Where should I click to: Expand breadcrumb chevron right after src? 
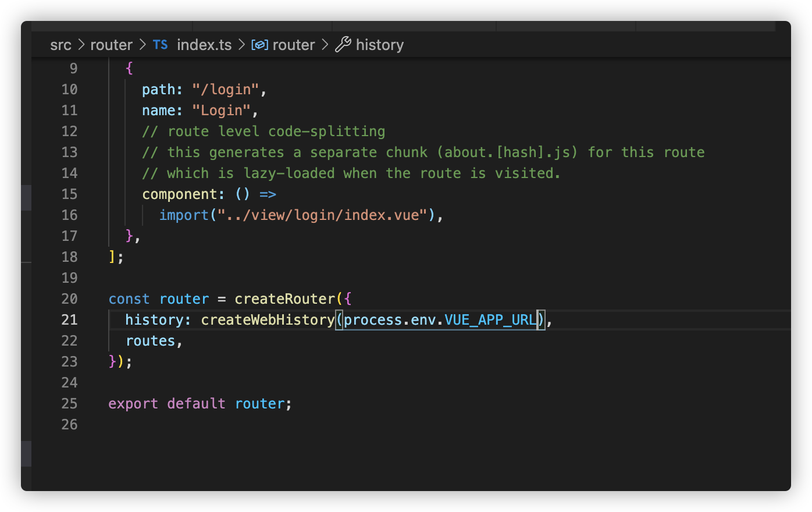(x=81, y=45)
